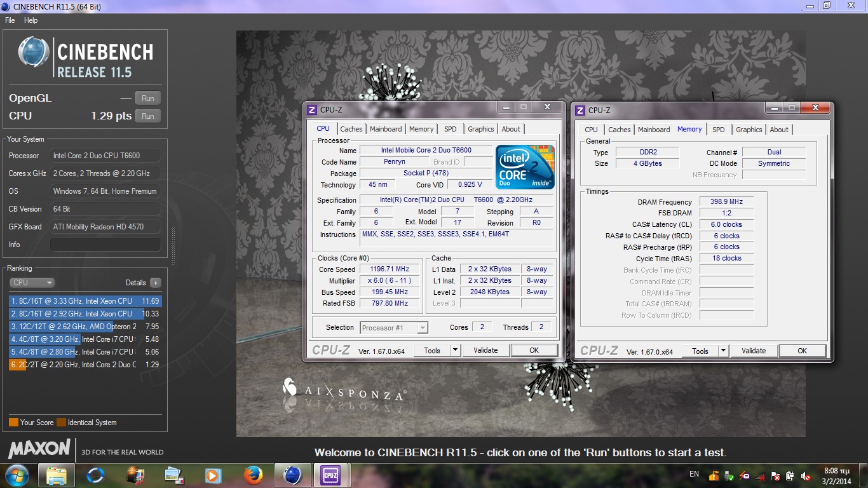Expand Tools dropdown arrow in left CPU-Z
Viewport: 868px width, 488px height.
pyautogui.click(x=455, y=350)
